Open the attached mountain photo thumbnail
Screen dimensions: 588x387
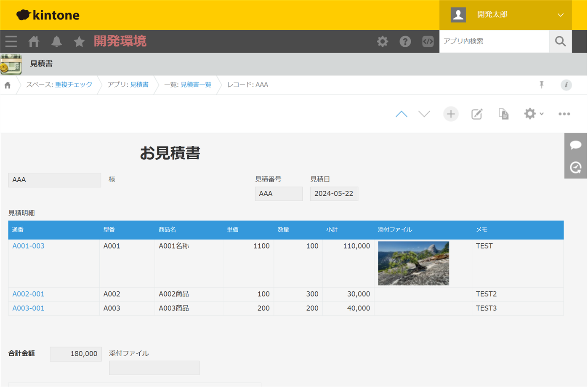[x=413, y=263]
